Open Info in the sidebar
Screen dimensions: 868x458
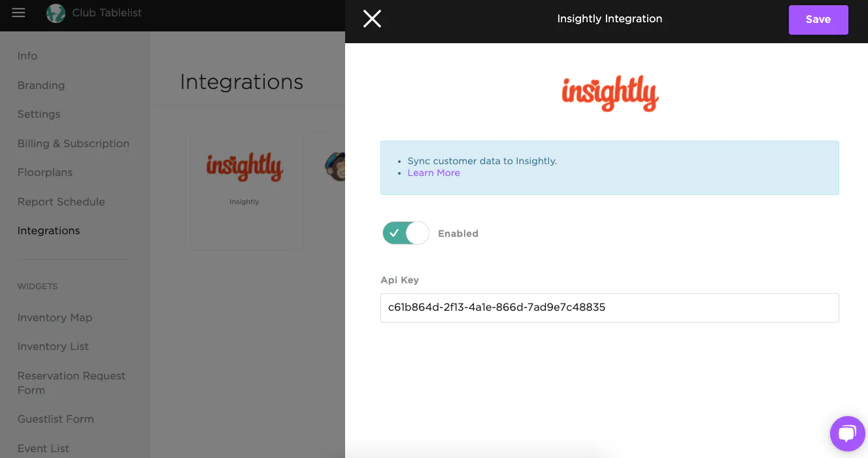coord(27,56)
